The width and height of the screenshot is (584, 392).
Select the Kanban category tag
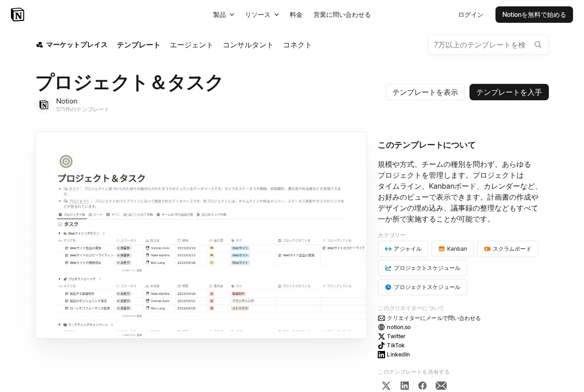click(453, 249)
